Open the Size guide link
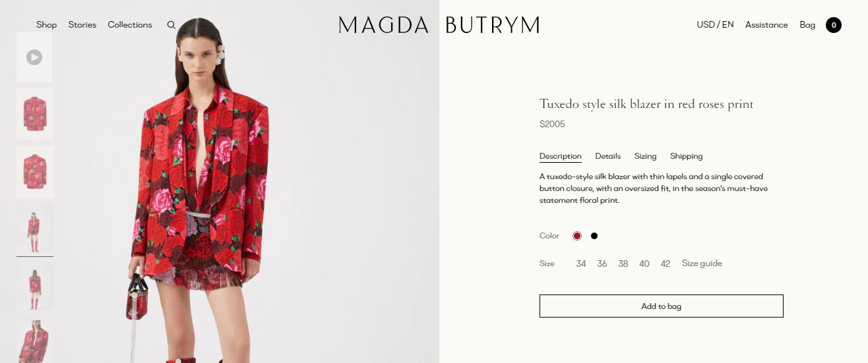Image resolution: width=868 pixels, height=363 pixels. coord(702,264)
